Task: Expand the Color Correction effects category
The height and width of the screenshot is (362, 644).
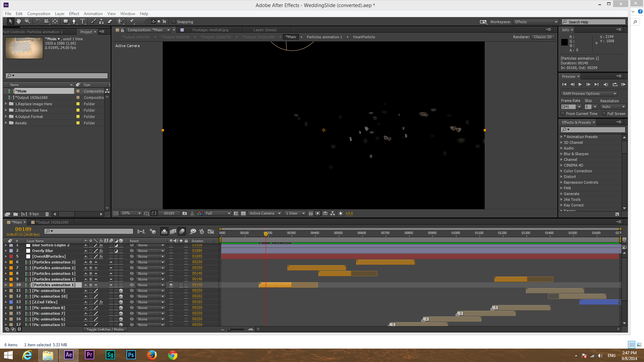Action: pos(561,171)
